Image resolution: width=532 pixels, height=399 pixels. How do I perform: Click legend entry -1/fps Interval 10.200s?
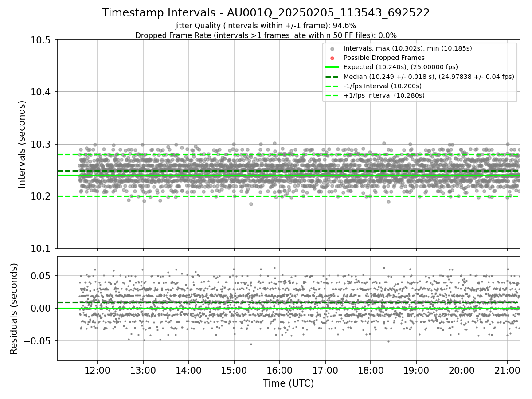coord(382,86)
